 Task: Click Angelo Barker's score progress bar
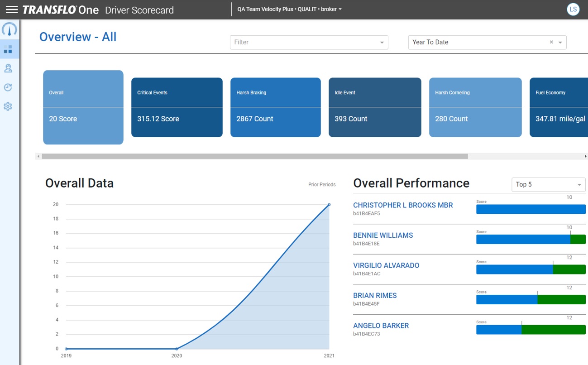click(531, 330)
